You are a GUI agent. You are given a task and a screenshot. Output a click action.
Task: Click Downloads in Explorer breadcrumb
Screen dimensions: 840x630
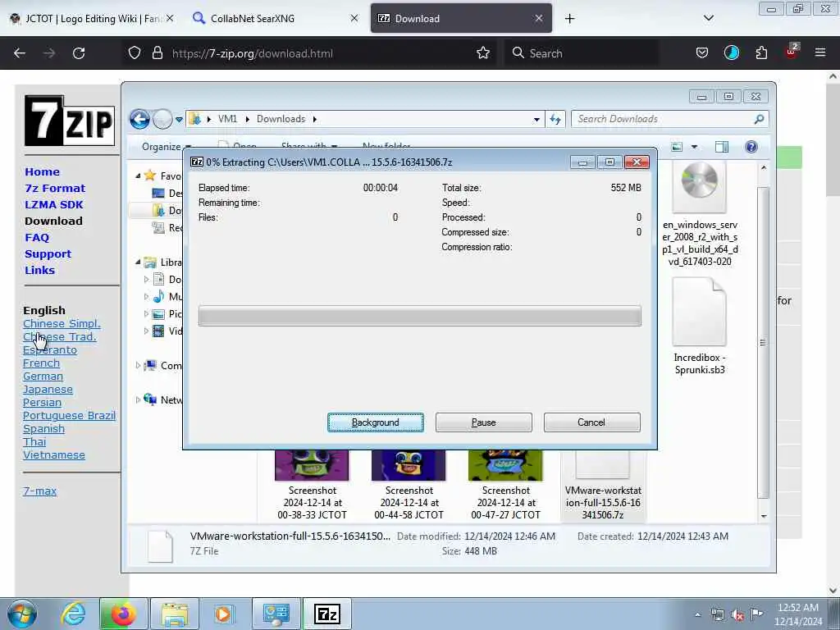point(281,119)
